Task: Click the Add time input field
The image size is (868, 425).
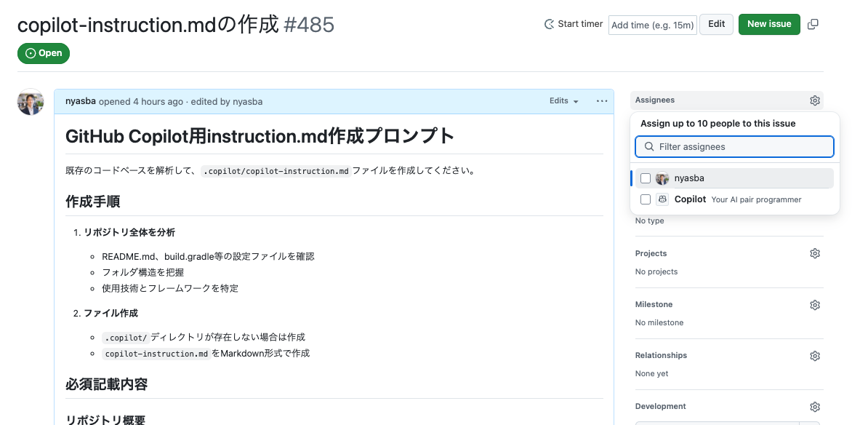Action: [652, 24]
